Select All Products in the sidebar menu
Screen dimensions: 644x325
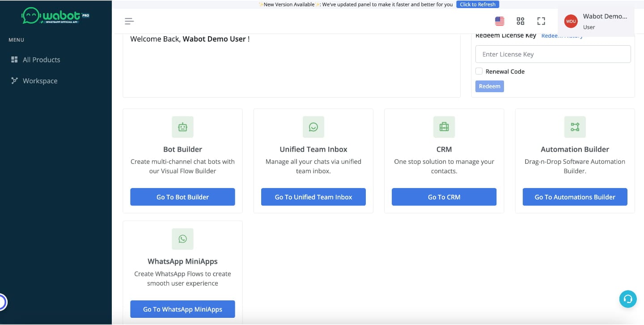tap(41, 60)
